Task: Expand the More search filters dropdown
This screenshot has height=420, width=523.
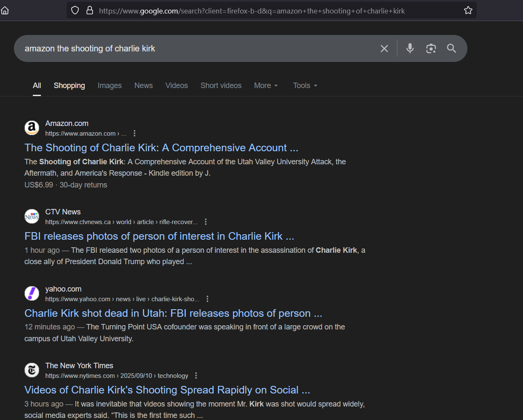Action: [266, 86]
